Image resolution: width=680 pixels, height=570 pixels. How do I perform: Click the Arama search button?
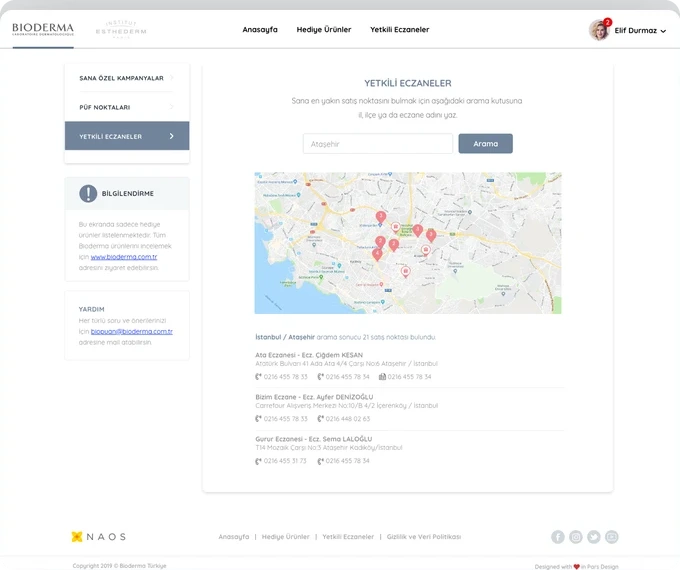tap(485, 144)
